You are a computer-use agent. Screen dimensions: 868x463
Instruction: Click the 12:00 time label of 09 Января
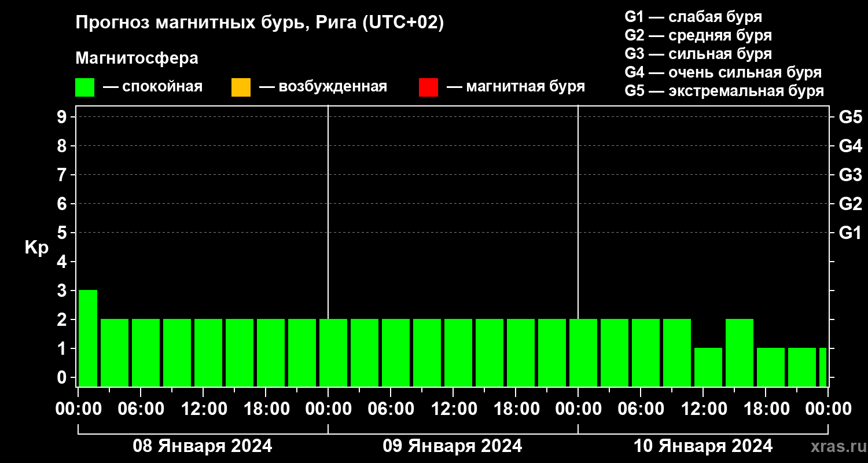tap(453, 409)
